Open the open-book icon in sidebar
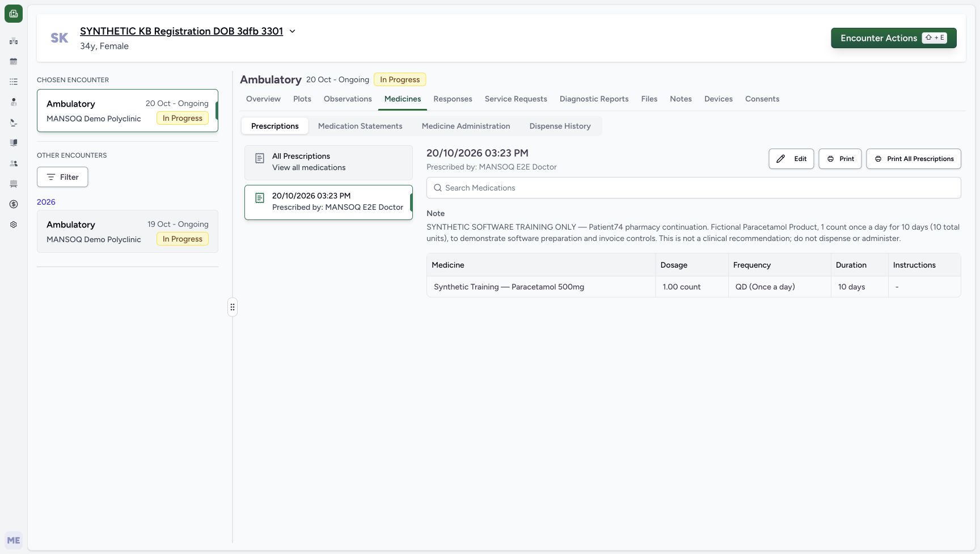This screenshot has width=980, height=554. click(14, 143)
